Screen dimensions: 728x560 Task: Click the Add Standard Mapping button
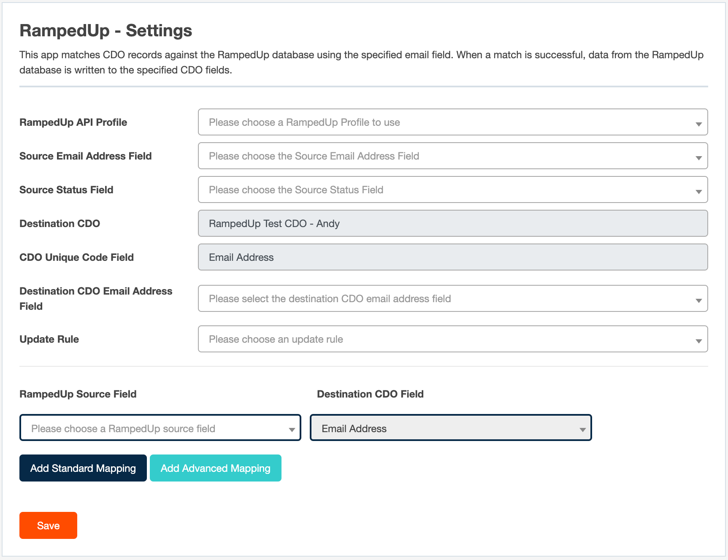click(x=83, y=468)
